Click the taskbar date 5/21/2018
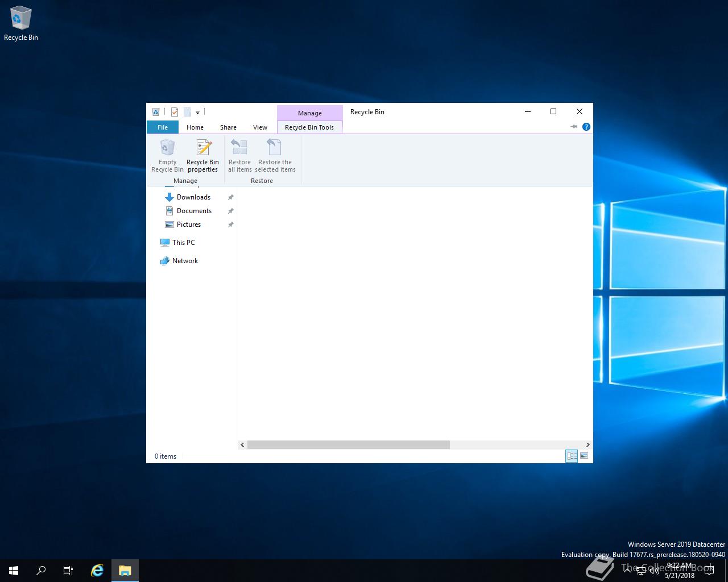Screen dimensions: 728x582 (680, 575)
